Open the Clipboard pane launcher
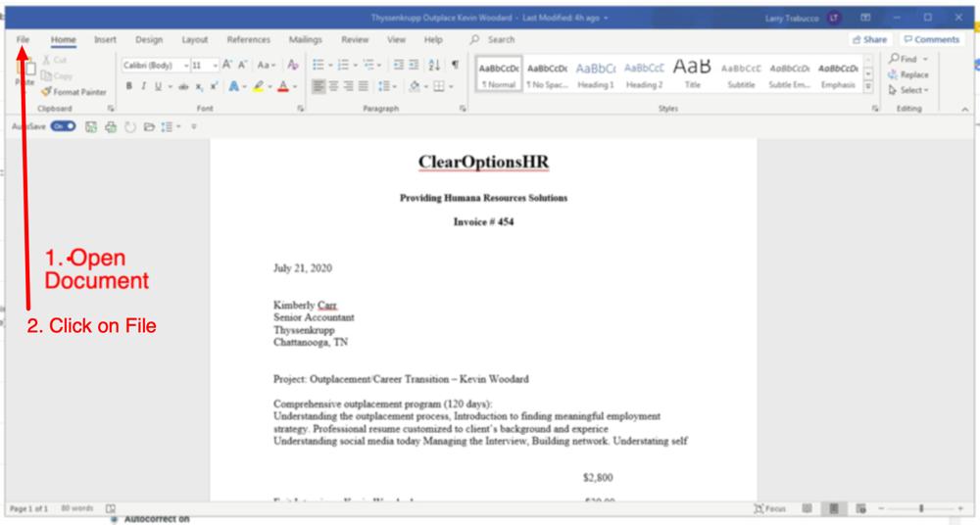The height and width of the screenshot is (525, 980). pyautogui.click(x=111, y=109)
